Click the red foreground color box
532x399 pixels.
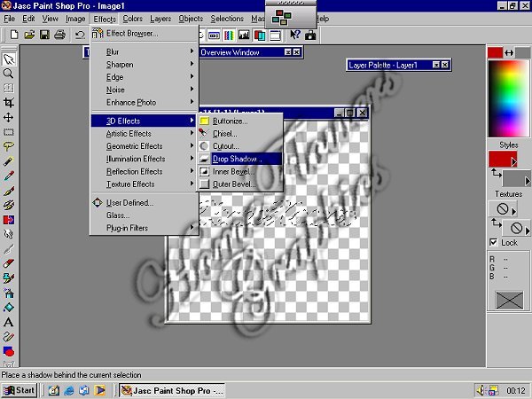tap(495, 52)
